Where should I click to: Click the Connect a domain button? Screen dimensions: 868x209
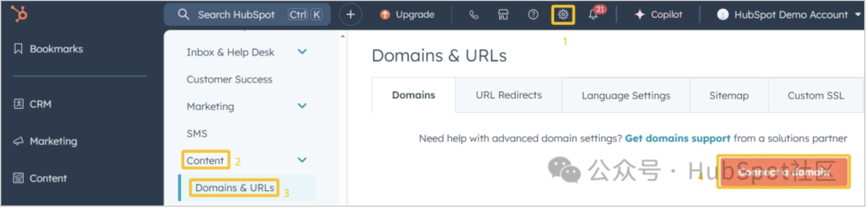pyautogui.click(x=784, y=172)
